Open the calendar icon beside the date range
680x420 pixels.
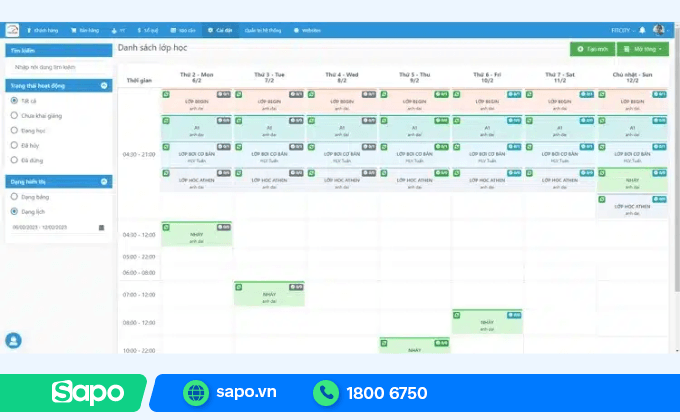click(x=101, y=227)
